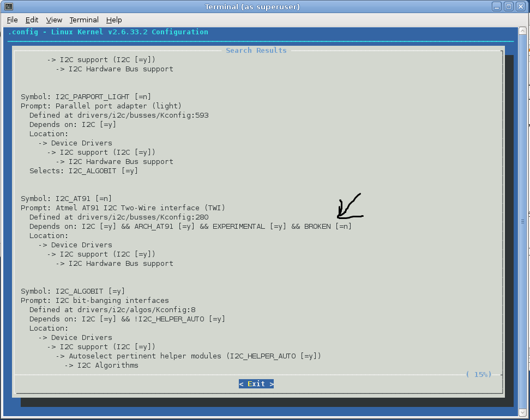Click the vertical scrollbar thumb
Screen dimensions: 530x420
click(x=522, y=222)
